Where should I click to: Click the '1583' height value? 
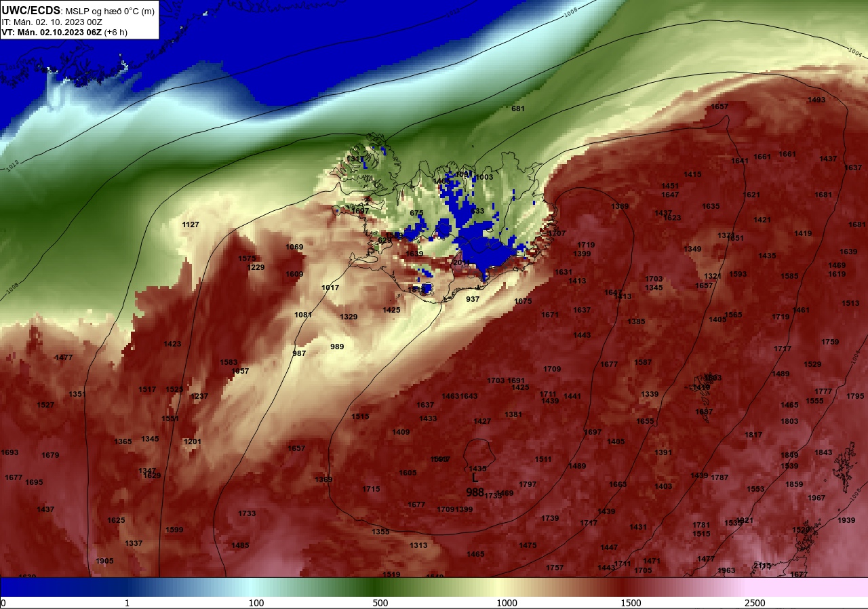point(229,362)
